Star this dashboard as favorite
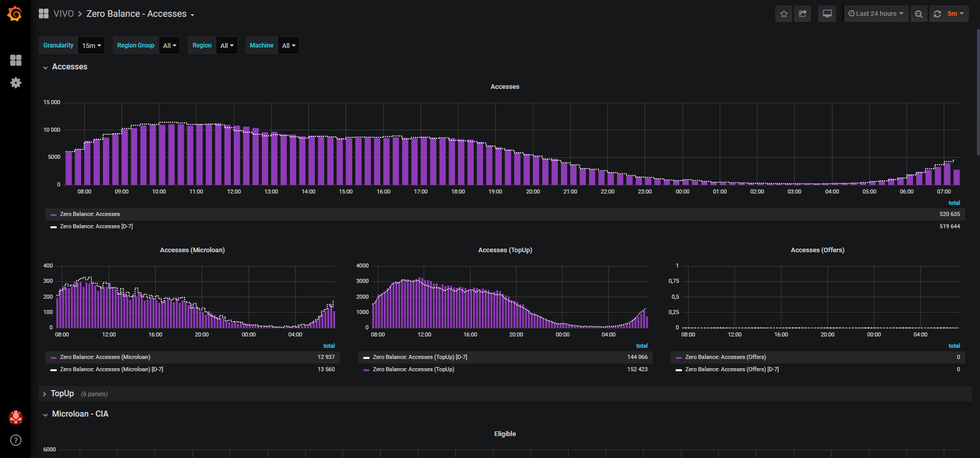This screenshot has width=980, height=458. point(784,14)
